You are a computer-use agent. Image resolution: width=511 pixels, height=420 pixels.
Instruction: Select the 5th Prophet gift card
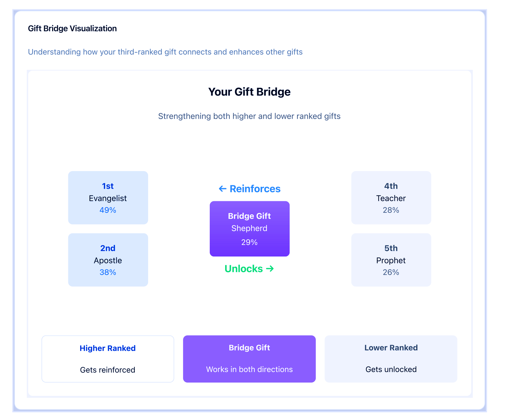[x=391, y=260]
